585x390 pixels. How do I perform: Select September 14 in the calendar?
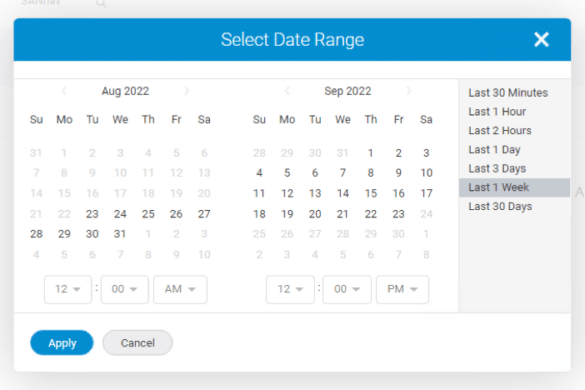click(343, 193)
